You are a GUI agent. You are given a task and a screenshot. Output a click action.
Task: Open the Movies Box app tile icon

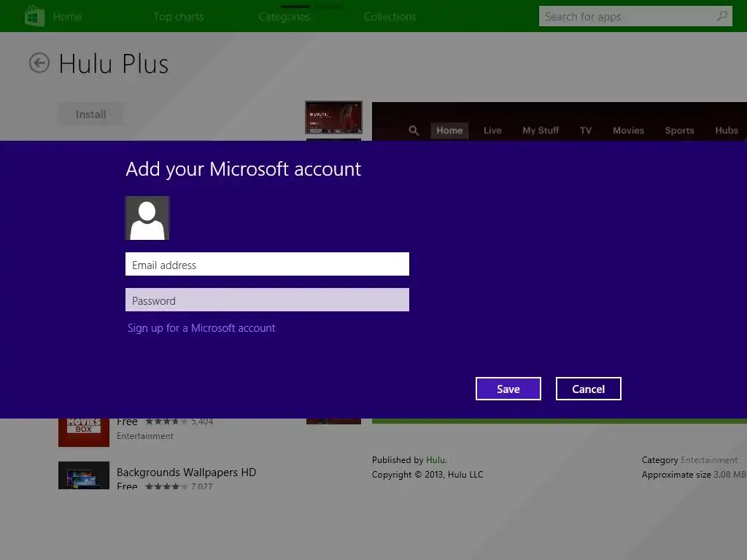[x=84, y=432]
